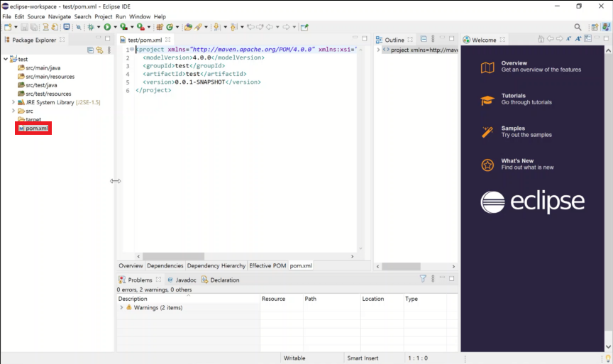The height and width of the screenshot is (364, 613).
Task: Click the Save All toolbar icon
Action: click(34, 27)
